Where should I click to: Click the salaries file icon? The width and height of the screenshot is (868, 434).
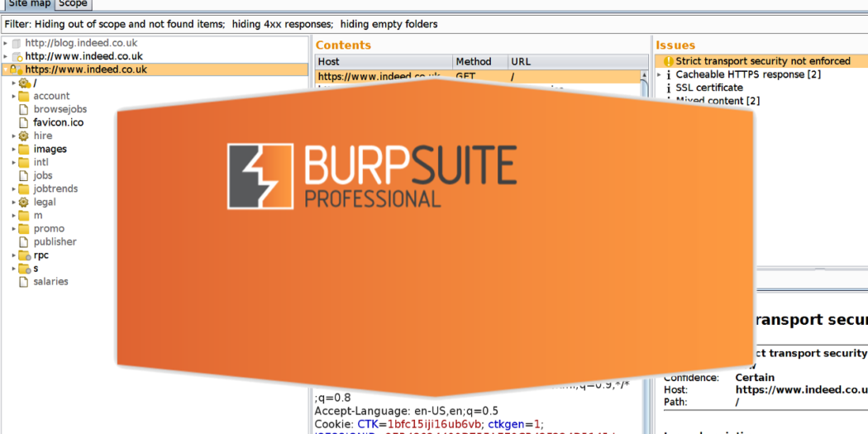(x=24, y=282)
